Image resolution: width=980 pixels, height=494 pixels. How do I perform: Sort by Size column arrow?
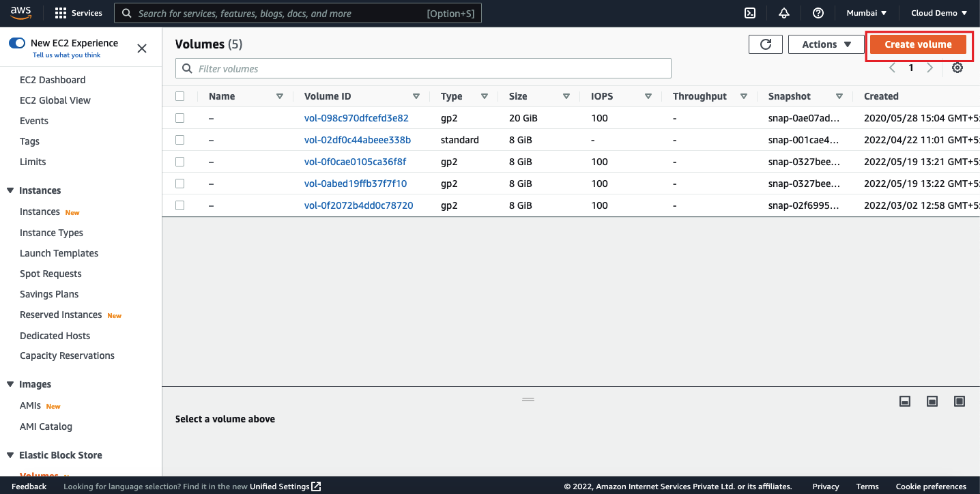pyautogui.click(x=566, y=96)
